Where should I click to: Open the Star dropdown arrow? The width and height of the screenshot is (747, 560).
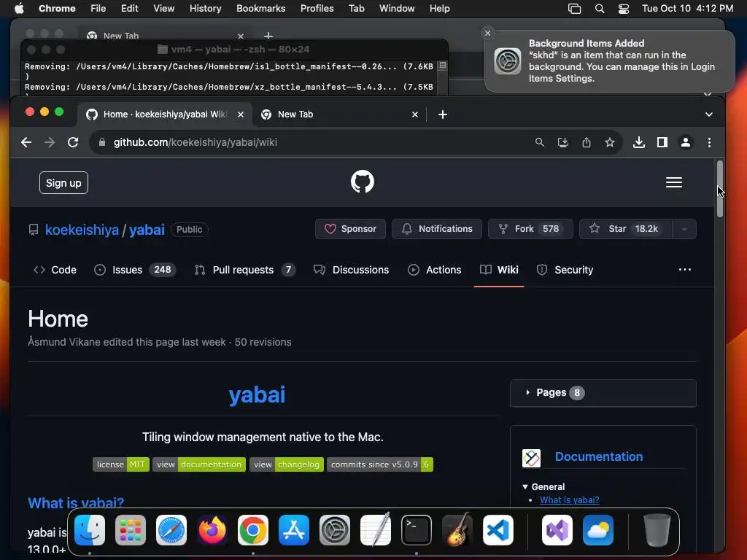[684, 229]
